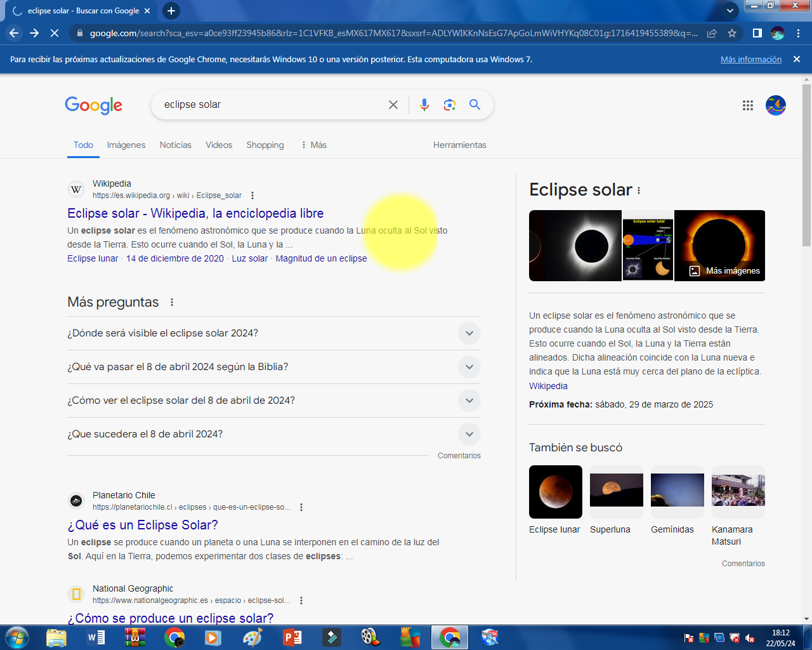This screenshot has width=812, height=650.
Task: Open the Más search filters dropdown
Action: 313,145
